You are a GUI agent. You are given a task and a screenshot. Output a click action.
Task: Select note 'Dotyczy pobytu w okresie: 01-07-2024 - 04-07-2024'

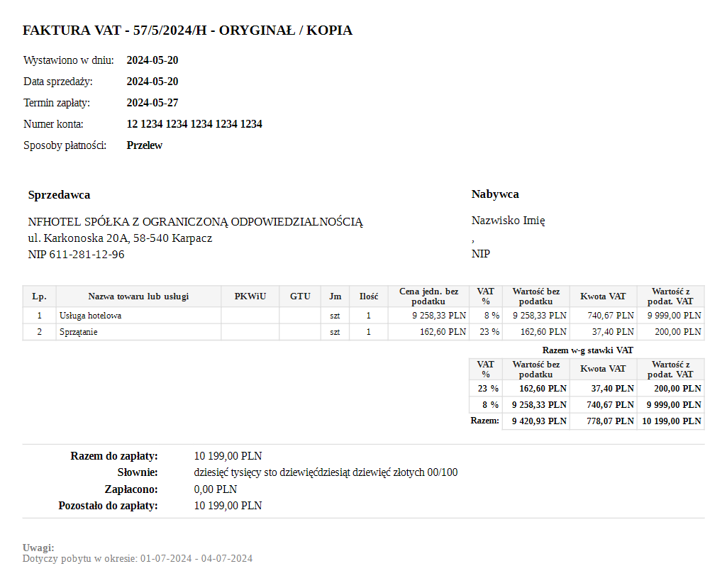coord(138,558)
